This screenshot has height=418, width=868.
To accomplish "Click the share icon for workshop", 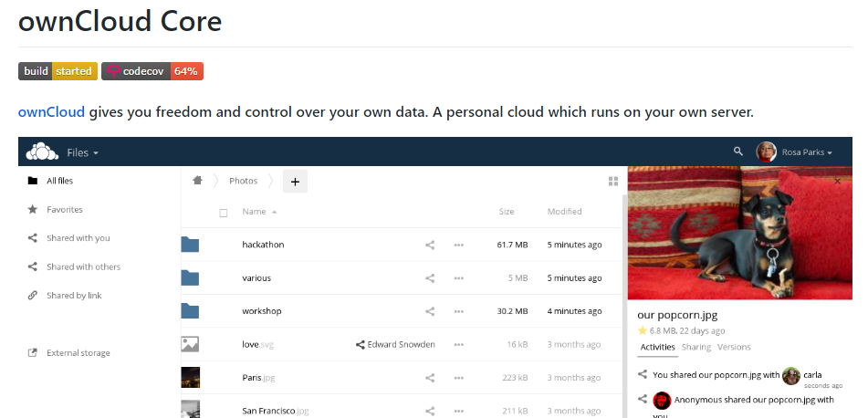I will click(430, 311).
